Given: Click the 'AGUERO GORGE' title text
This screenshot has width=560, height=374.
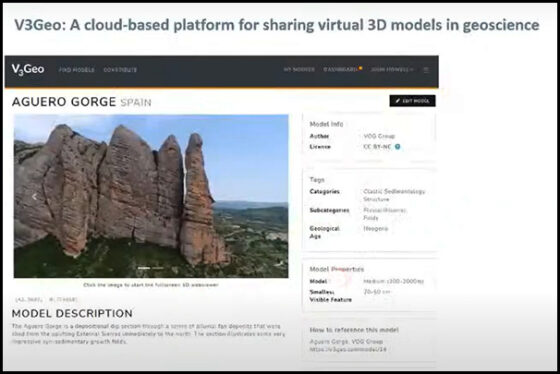Looking at the screenshot, I should pyautogui.click(x=64, y=102).
